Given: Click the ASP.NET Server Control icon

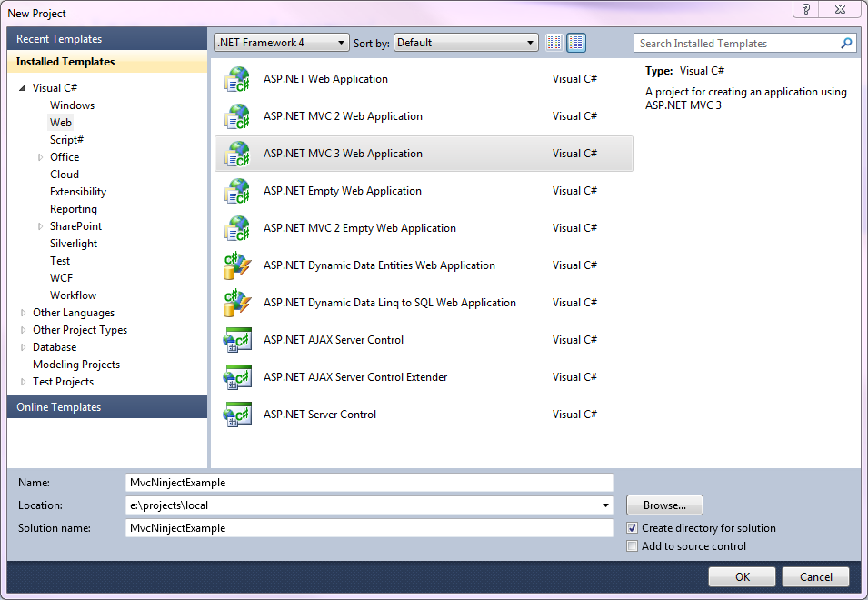Looking at the screenshot, I should point(237,415).
